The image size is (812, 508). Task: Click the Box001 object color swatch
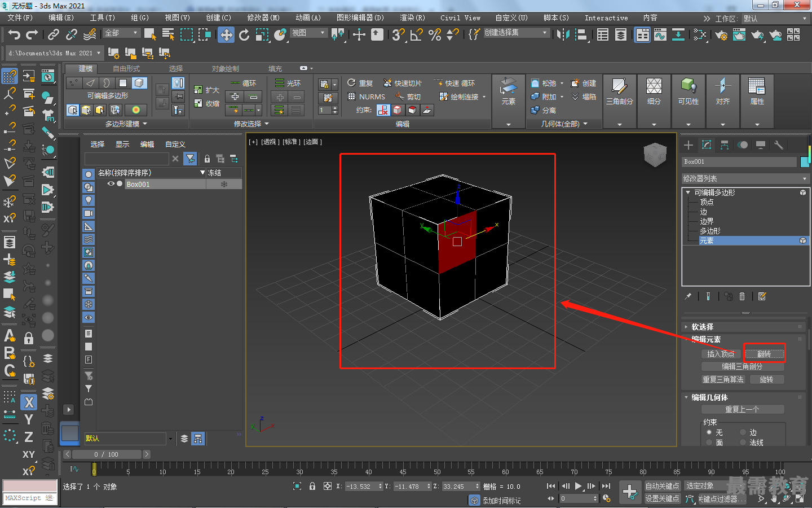(805, 162)
